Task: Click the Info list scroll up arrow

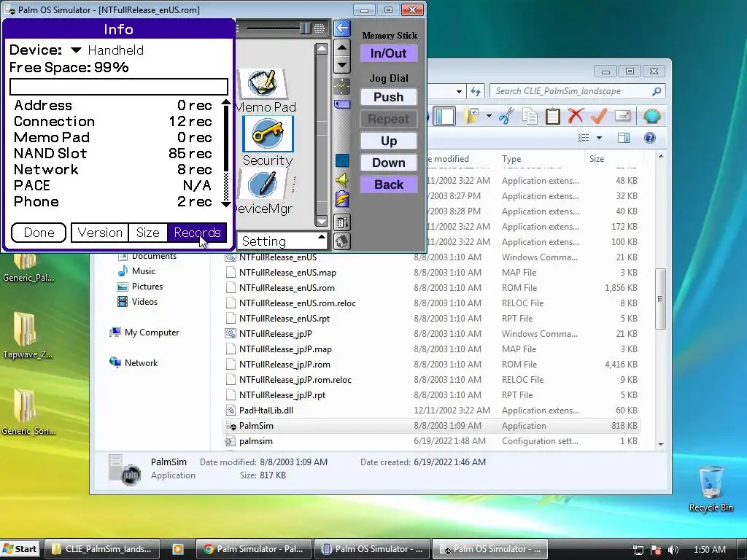Action: (x=226, y=102)
